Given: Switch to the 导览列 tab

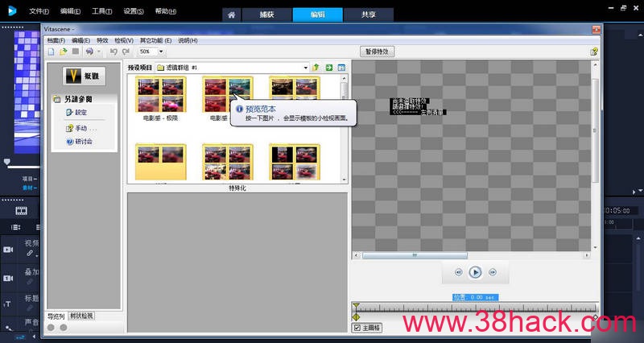Looking at the screenshot, I should [x=56, y=316].
